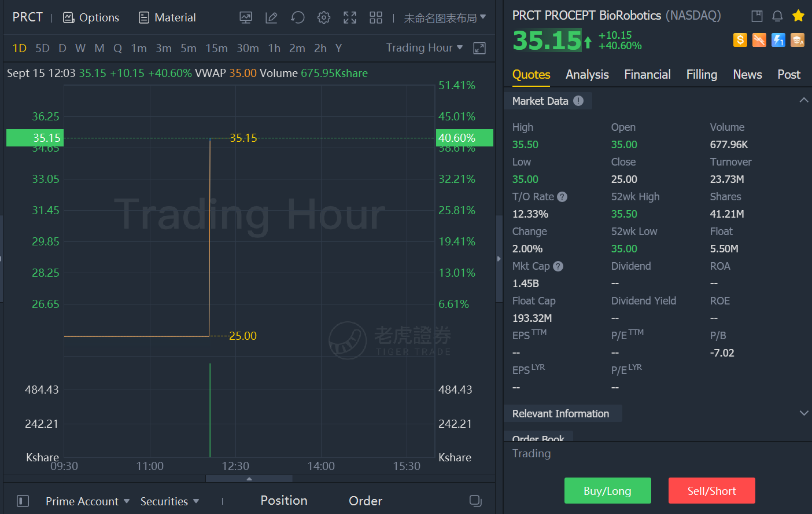Open the drawing edit pencil tool

(271, 18)
